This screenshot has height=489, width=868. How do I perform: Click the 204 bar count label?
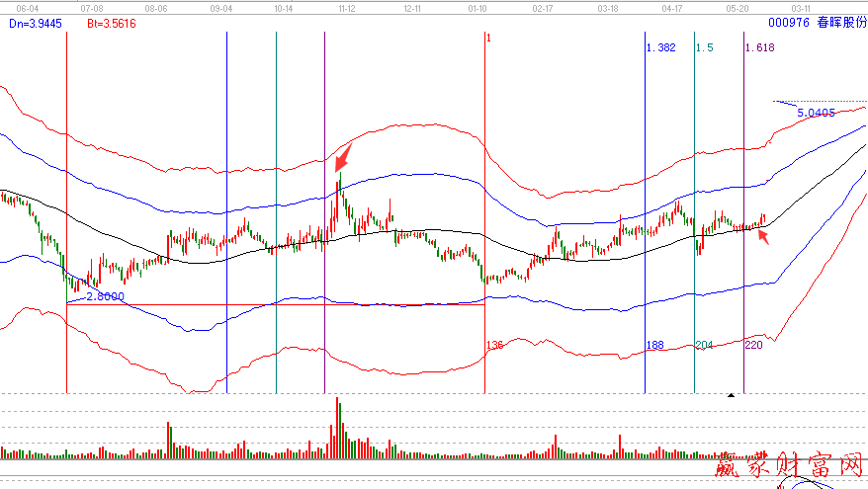coord(704,346)
